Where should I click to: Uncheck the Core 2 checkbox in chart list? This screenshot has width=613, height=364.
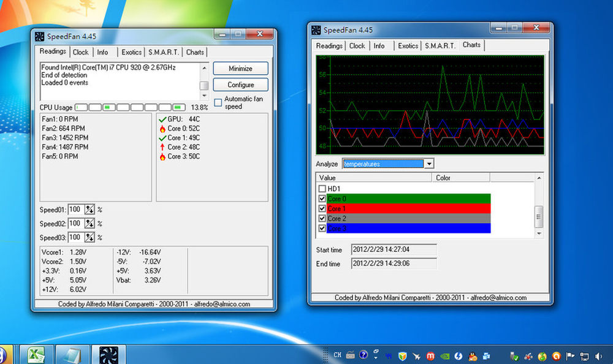coord(322,218)
